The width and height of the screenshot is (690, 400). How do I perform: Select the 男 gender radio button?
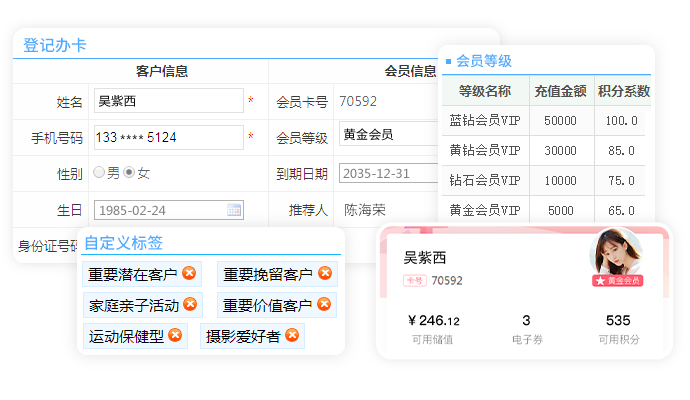coord(99,173)
